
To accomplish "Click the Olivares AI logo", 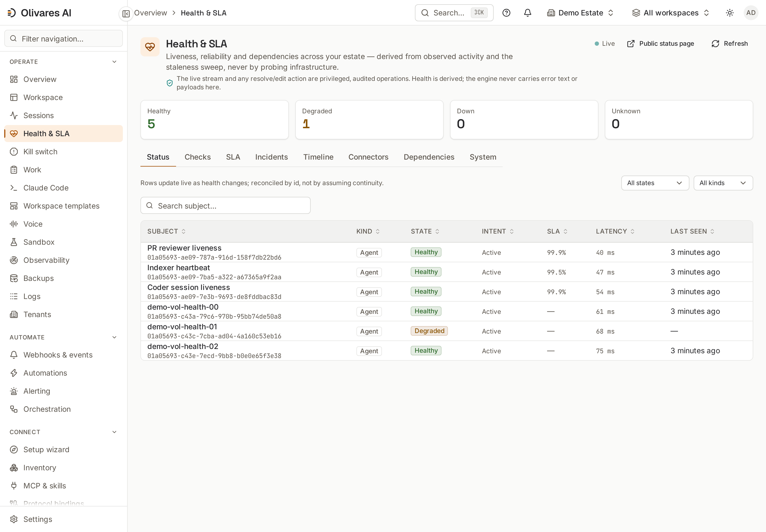I will coord(40,13).
